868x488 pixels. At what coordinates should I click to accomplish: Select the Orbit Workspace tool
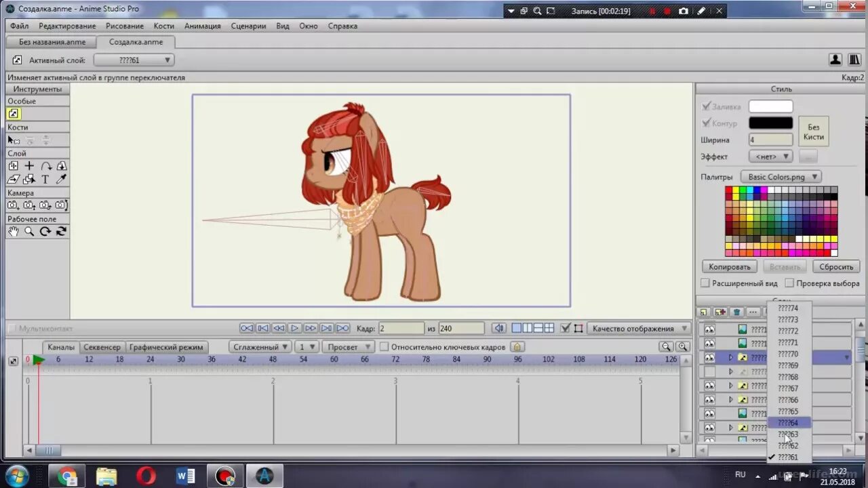pyautogui.click(x=61, y=231)
